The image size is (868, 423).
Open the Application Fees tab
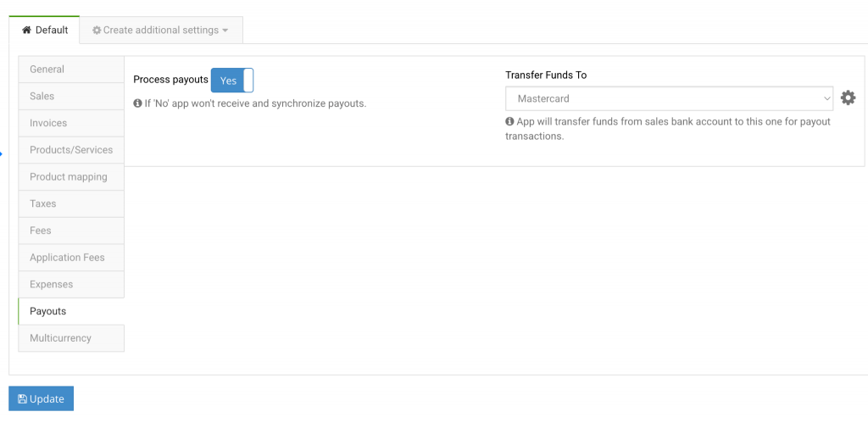click(x=71, y=258)
